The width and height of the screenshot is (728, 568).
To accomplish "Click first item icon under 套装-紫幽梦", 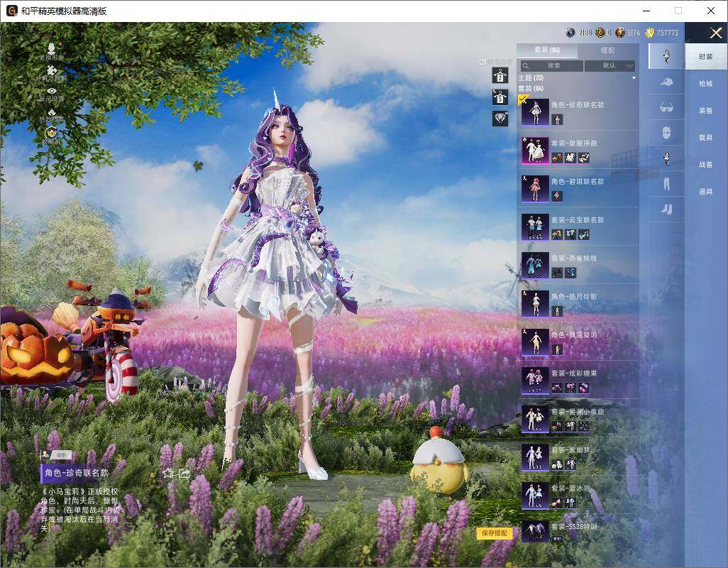I will [557, 464].
